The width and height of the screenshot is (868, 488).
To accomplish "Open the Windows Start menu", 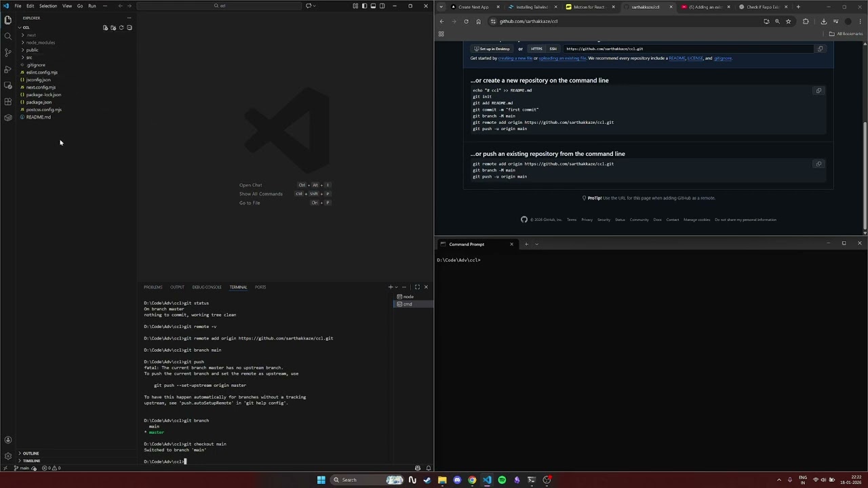I will click(x=321, y=480).
